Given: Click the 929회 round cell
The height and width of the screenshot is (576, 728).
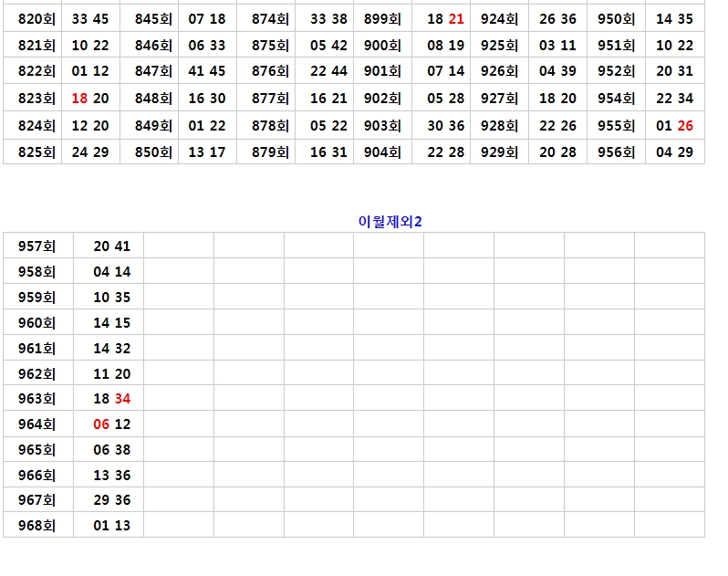Looking at the screenshot, I should (x=499, y=152).
